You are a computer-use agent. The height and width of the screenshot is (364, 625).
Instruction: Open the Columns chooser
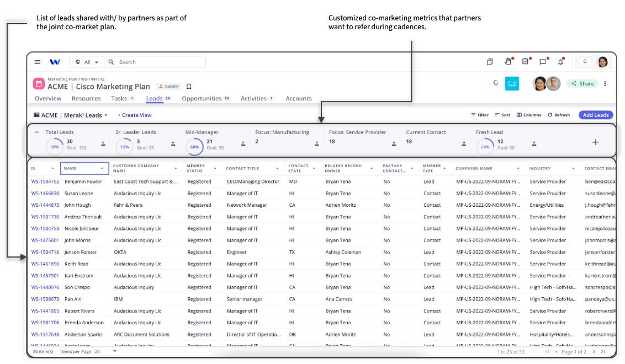pyautogui.click(x=528, y=115)
